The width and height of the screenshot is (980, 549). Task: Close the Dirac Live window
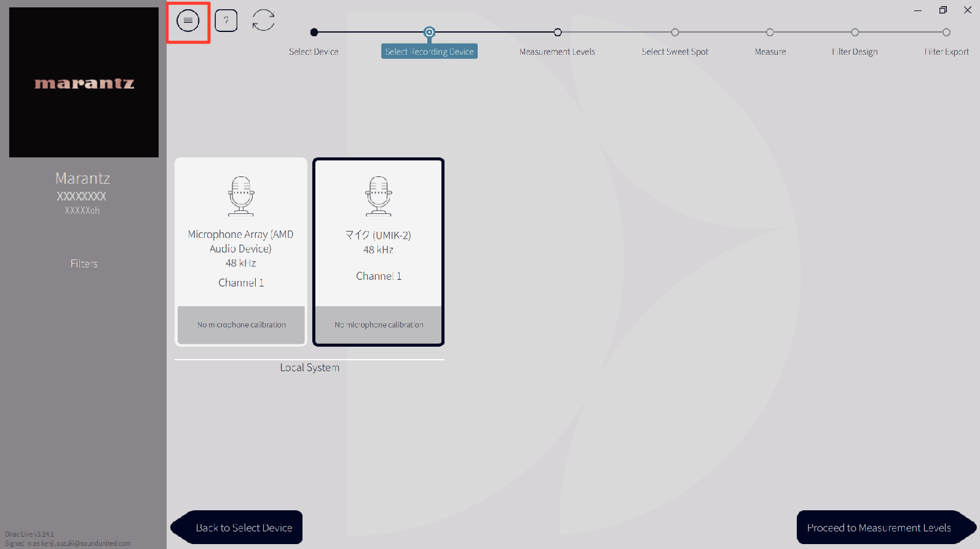(968, 10)
